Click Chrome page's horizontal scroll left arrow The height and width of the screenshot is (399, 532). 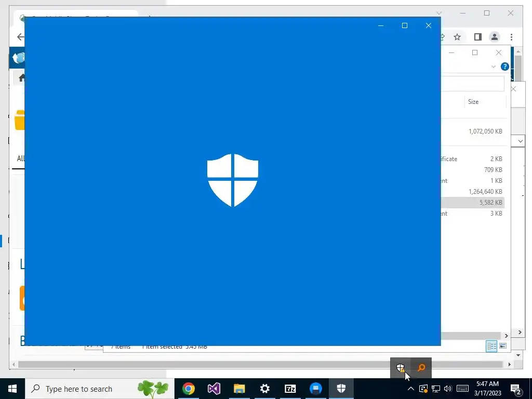pyautogui.click(x=14, y=364)
